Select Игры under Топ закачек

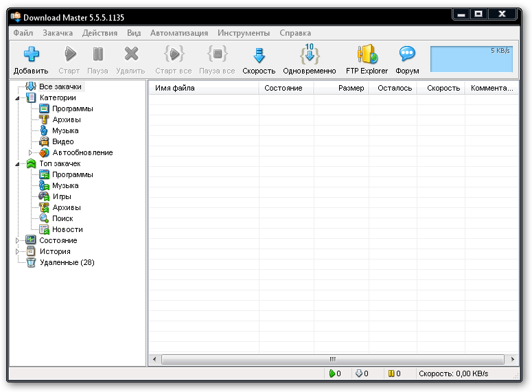tap(61, 196)
